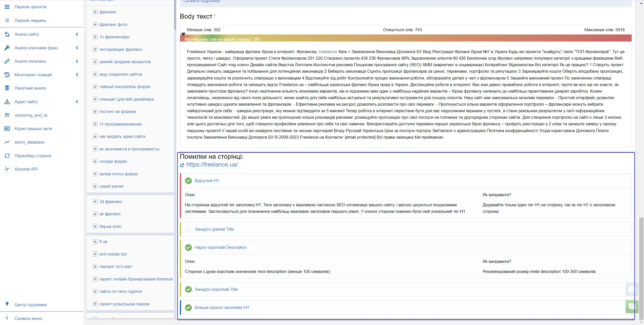Click the clustering_and_ta icon
This screenshot has height=325, width=644.
tap(7, 115)
